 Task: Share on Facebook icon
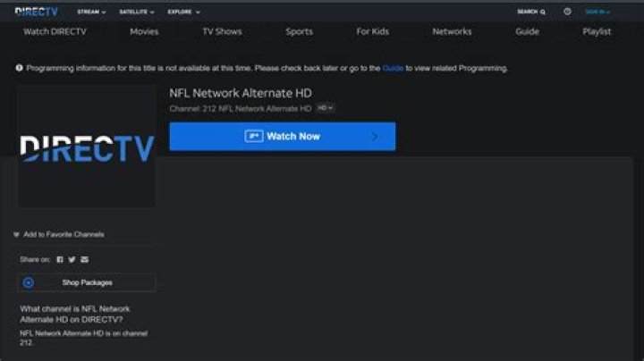tap(60, 259)
